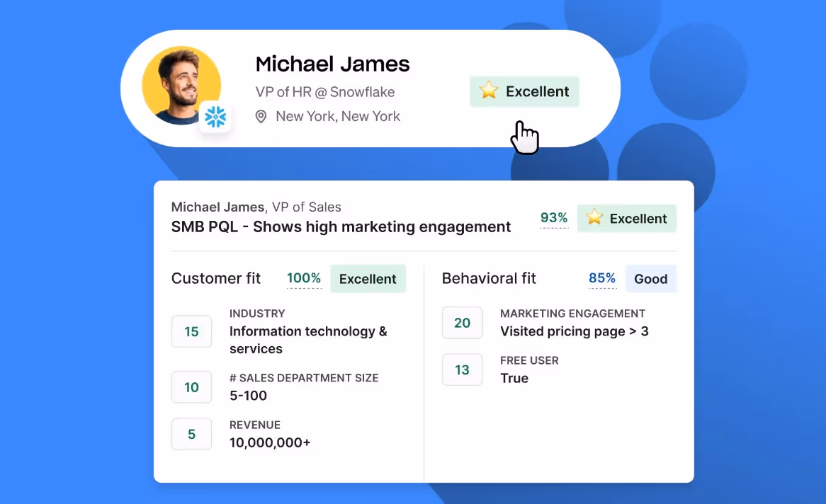Click Michael James's profile photo
826x504 pixels.
[181, 85]
